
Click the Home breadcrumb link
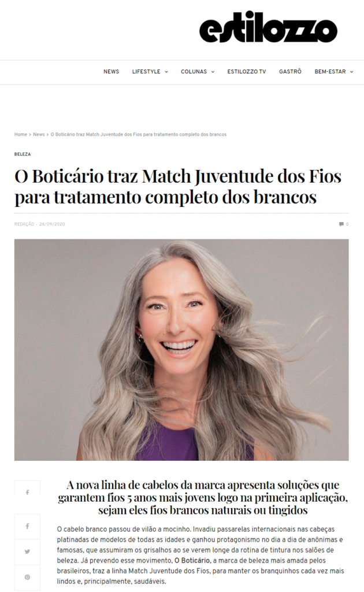[21, 134]
